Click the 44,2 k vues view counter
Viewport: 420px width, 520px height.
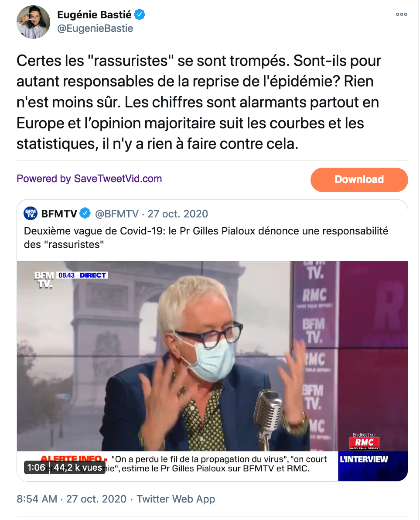pos(78,467)
